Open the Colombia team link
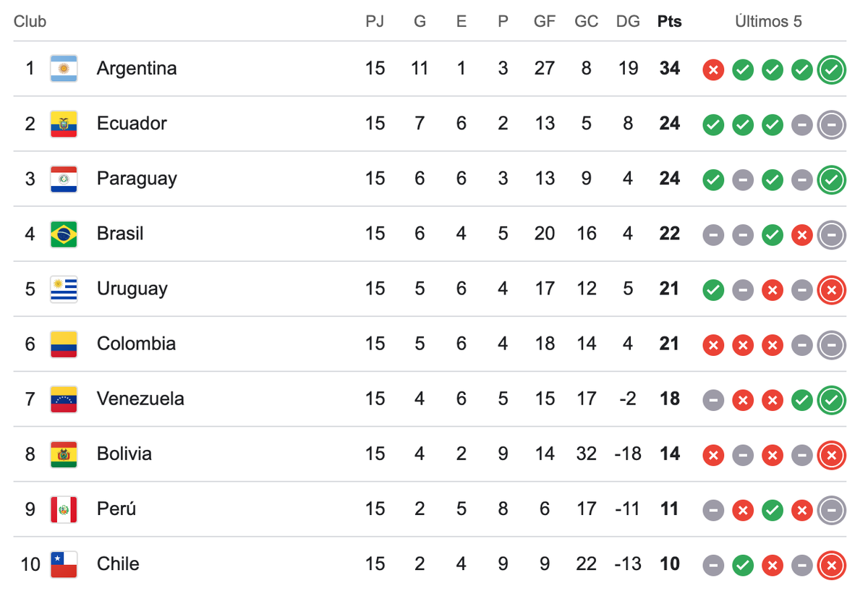Image resolution: width=868 pixels, height=599 pixels. point(136,343)
